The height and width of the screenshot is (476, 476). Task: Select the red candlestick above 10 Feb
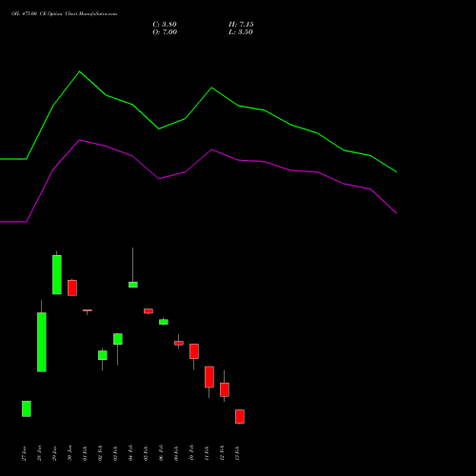point(194,351)
